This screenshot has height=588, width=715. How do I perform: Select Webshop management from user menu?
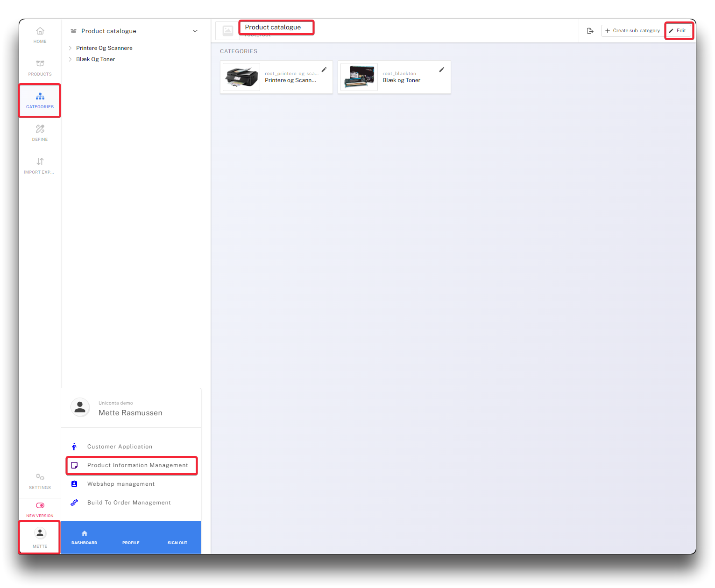tap(120, 484)
